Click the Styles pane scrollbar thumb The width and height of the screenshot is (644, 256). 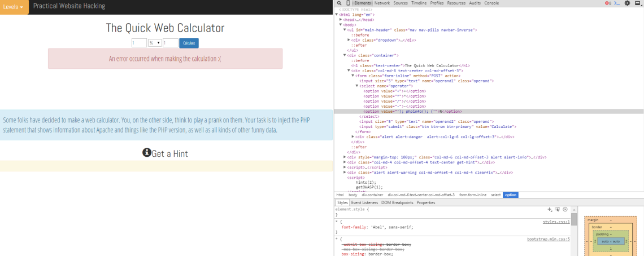click(574, 219)
